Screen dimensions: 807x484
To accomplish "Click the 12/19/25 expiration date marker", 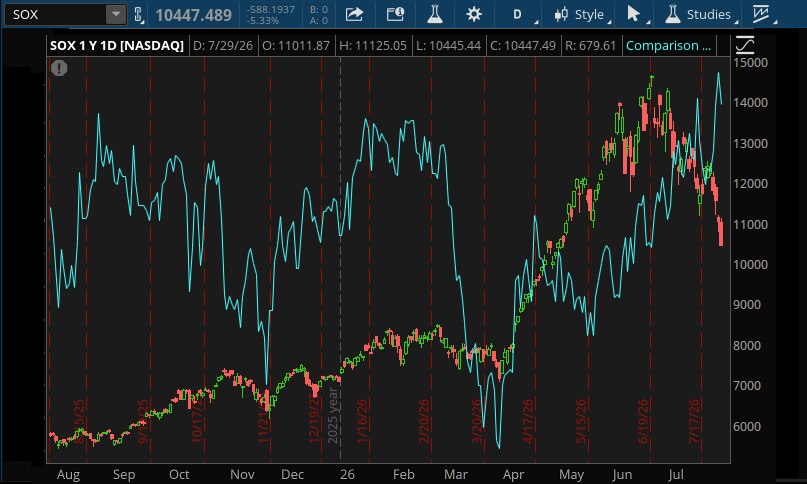I will [314, 418].
